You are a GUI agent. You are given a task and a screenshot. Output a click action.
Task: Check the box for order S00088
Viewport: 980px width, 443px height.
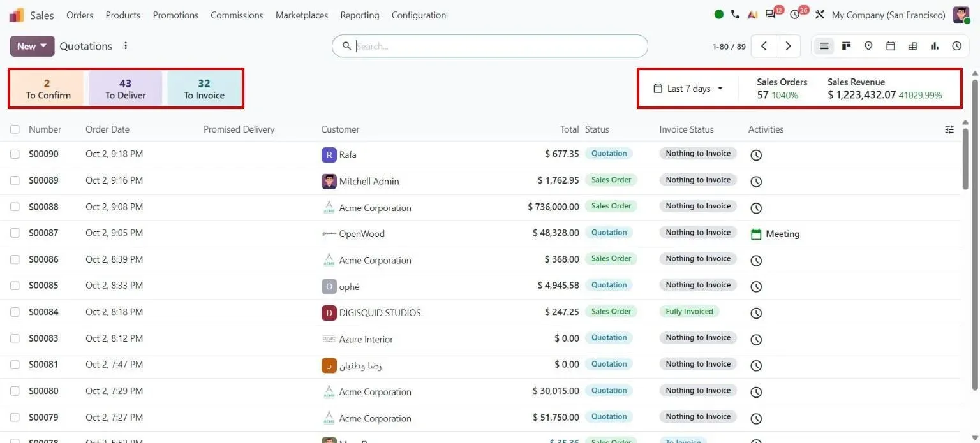[15, 207]
